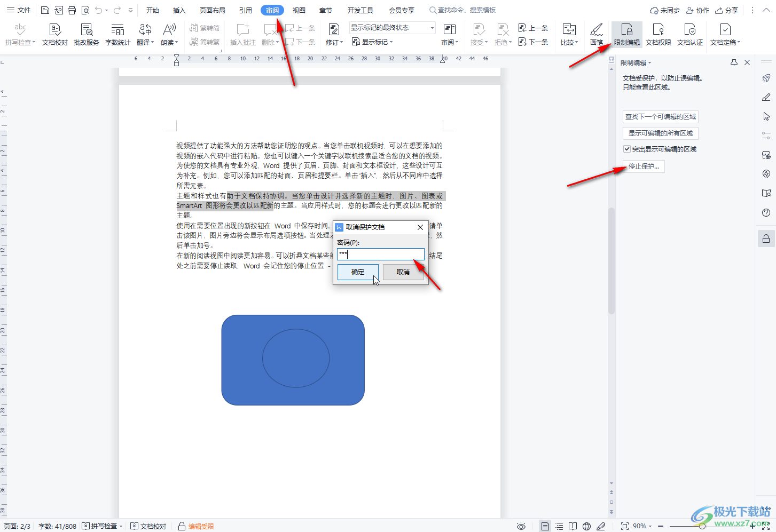Switch to reading view in status bar
The image size is (776, 532).
(x=573, y=526)
